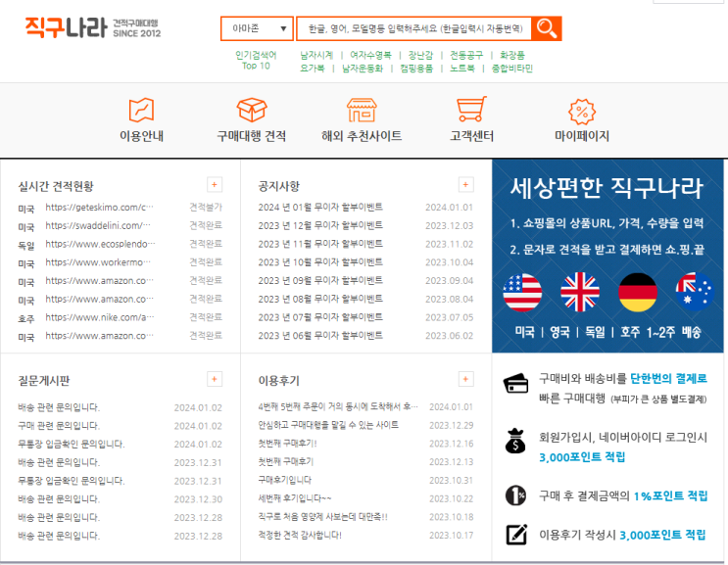Click the orange search magnifier button
This screenshot has height=565, width=728.
tap(547, 28)
